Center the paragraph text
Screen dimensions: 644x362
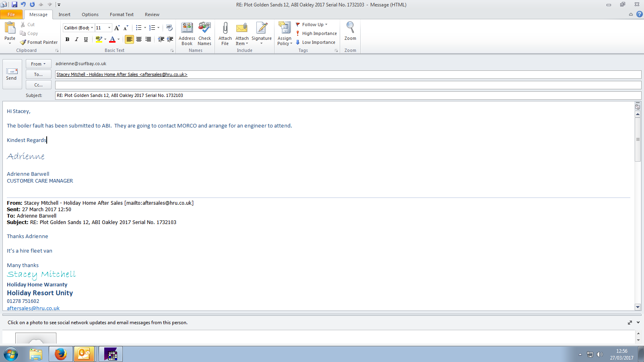click(139, 39)
